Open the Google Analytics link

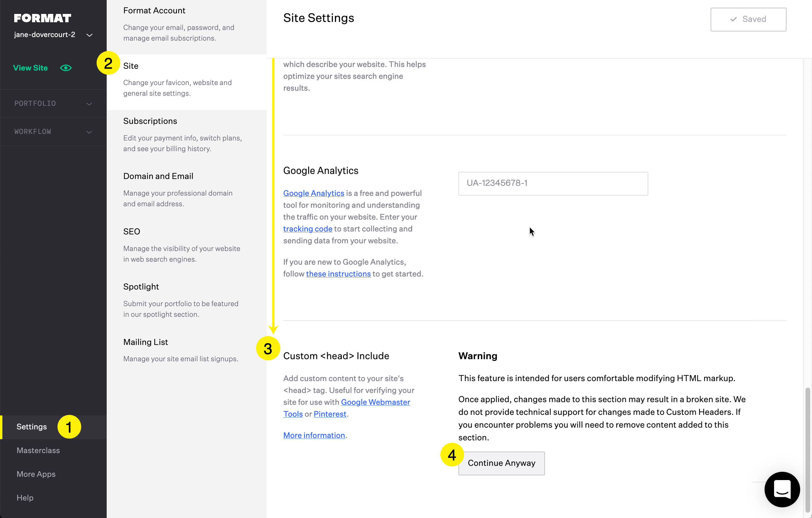click(313, 193)
